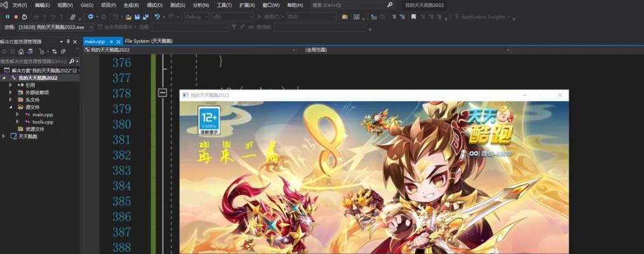Click the Visual Studio logo icon
This screenshot has height=254, width=644.
click(4, 5)
